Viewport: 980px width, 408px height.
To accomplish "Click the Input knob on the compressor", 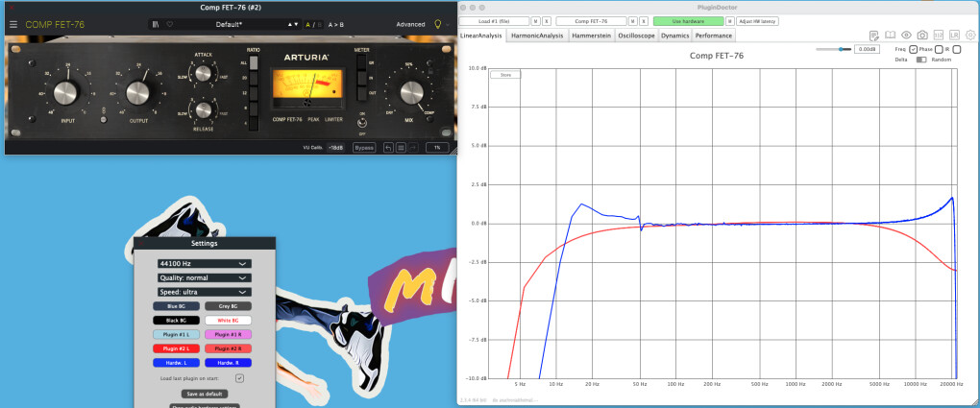I will 65,92.
